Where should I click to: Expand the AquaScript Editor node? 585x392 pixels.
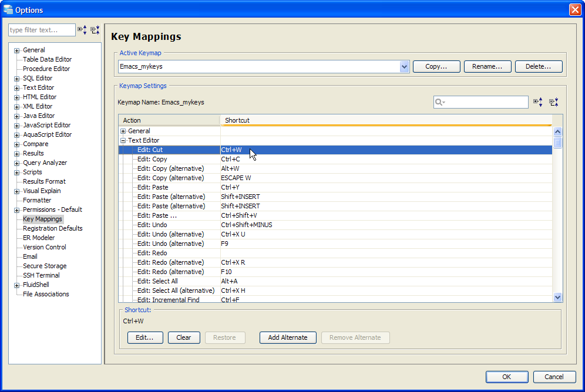click(x=17, y=135)
